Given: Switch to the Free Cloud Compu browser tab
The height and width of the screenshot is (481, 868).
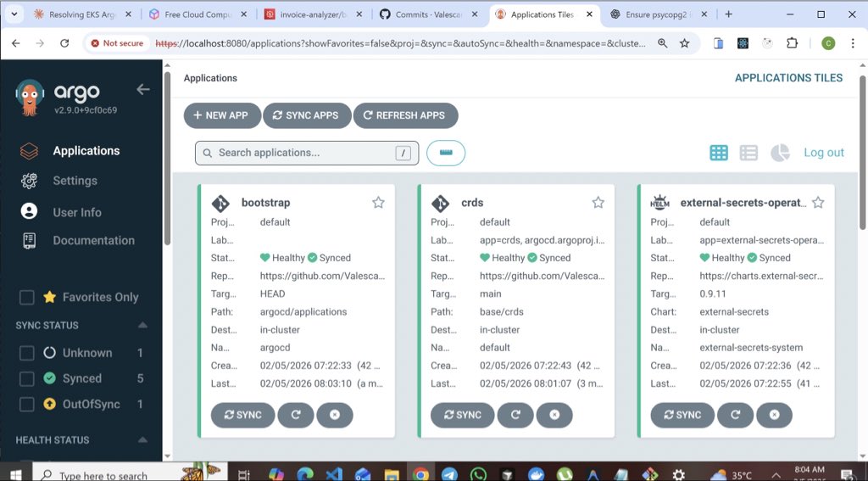Looking at the screenshot, I should [198, 14].
